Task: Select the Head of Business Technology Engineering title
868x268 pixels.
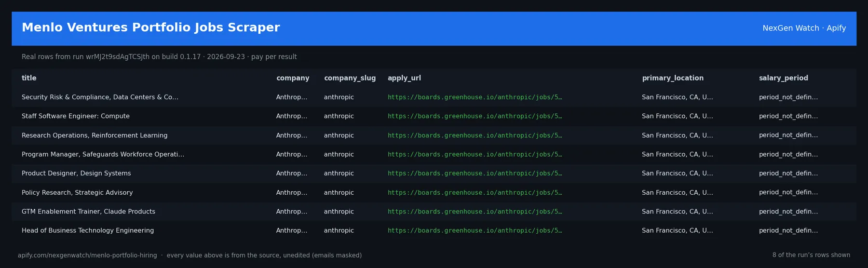Action: coord(88,230)
